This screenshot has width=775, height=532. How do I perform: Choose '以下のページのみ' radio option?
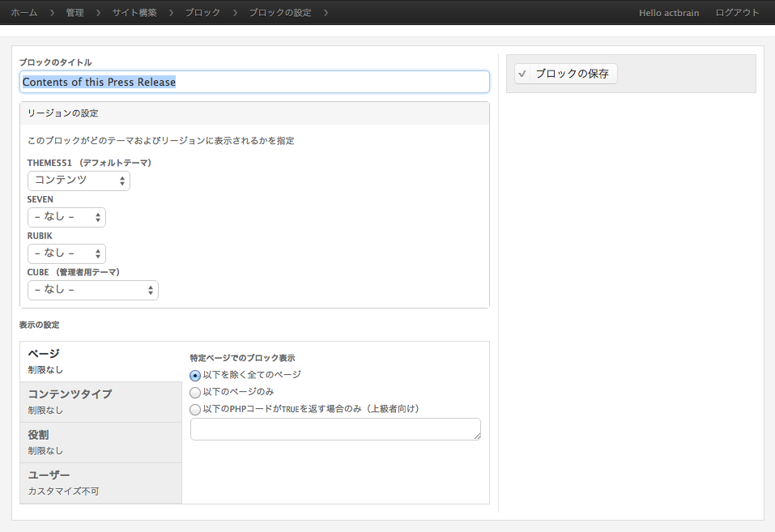pos(194,392)
